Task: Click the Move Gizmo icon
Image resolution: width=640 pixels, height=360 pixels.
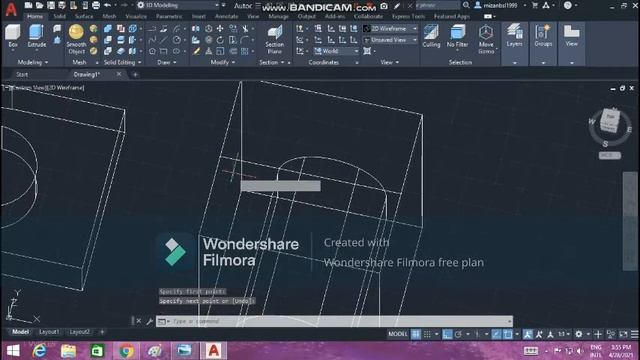Action: pos(486,39)
